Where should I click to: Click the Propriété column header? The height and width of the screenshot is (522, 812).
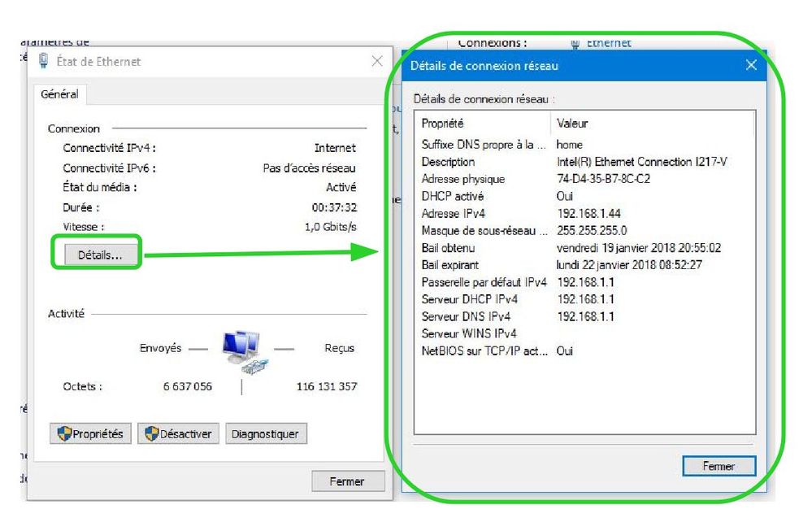tap(443, 124)
